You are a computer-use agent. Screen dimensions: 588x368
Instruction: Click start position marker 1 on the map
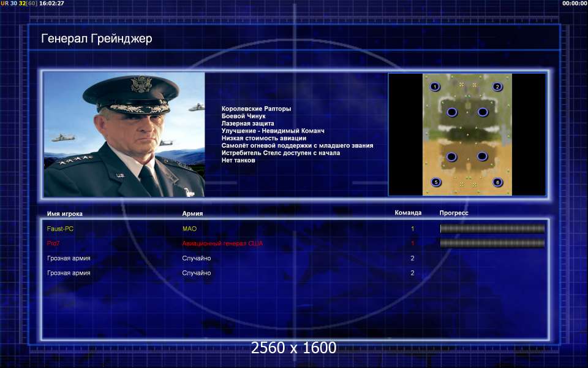(435, 86)
